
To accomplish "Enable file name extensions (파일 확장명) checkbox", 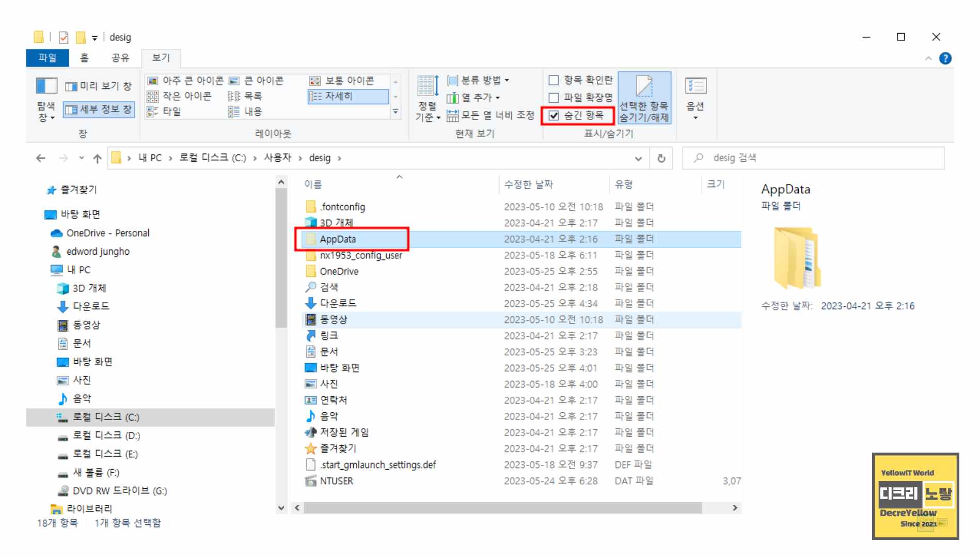I will pyautogui.click(x=554, y=98).
